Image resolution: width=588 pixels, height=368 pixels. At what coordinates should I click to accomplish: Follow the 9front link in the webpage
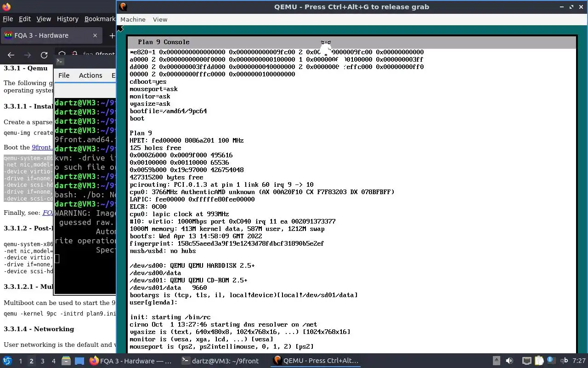click(42, 147)
